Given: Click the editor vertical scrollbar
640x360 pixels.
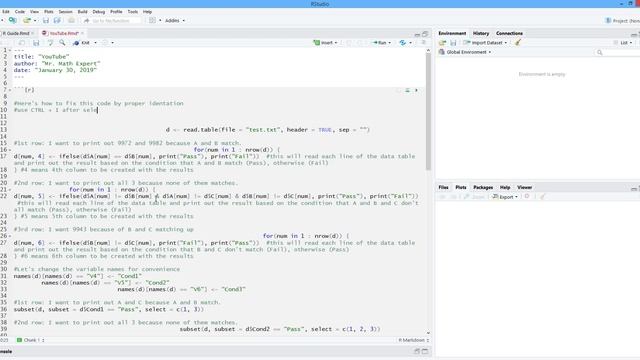Looking at the screenshot, I should (x=428, y=111).
